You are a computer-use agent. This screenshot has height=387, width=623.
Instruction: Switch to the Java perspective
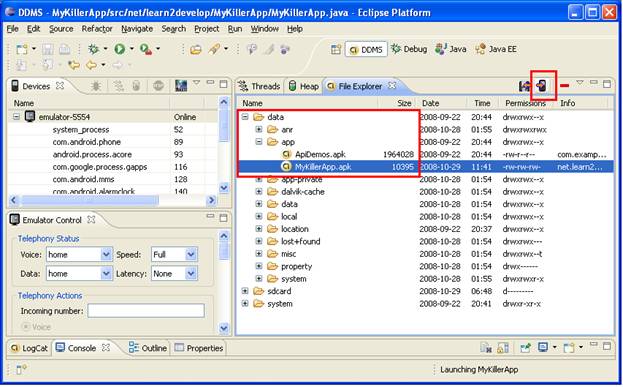pos(450,49)
